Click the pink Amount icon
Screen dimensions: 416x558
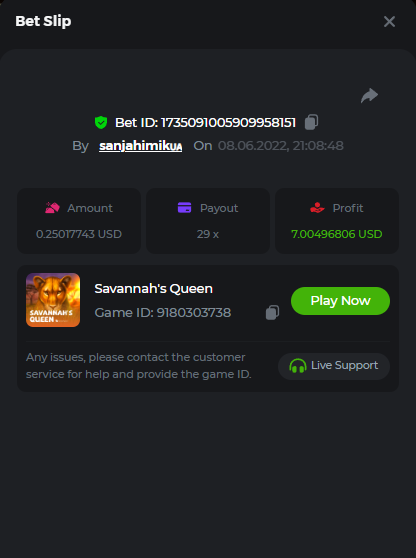tap(52, 208)
